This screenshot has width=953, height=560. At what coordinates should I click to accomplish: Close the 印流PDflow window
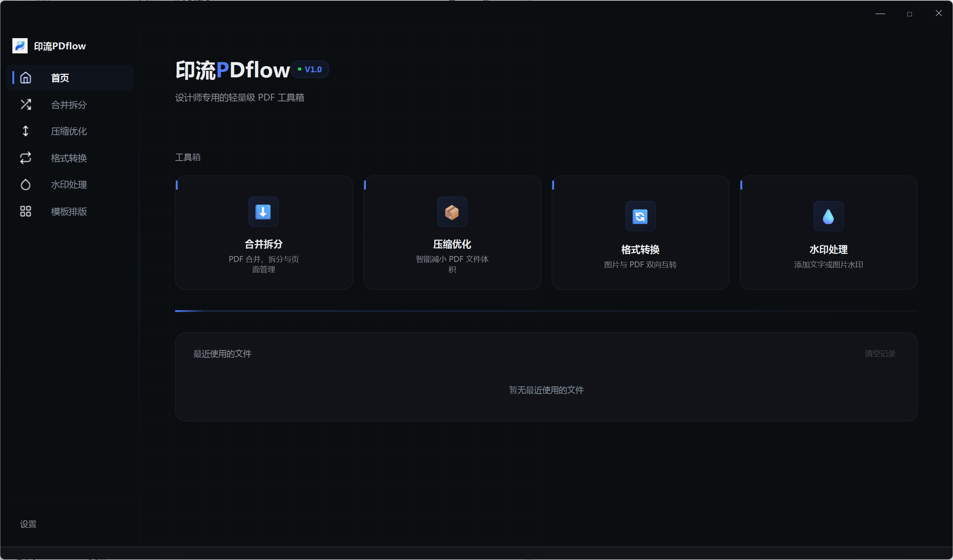[938, 13]
